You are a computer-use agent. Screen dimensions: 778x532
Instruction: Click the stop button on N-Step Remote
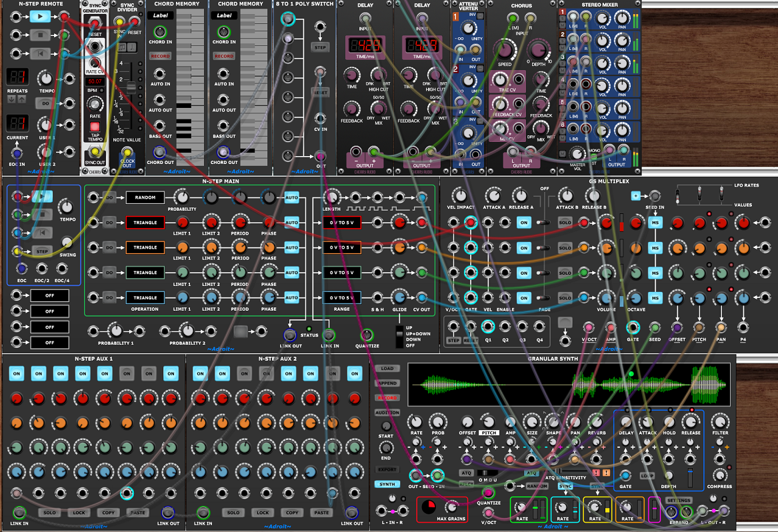40,35
